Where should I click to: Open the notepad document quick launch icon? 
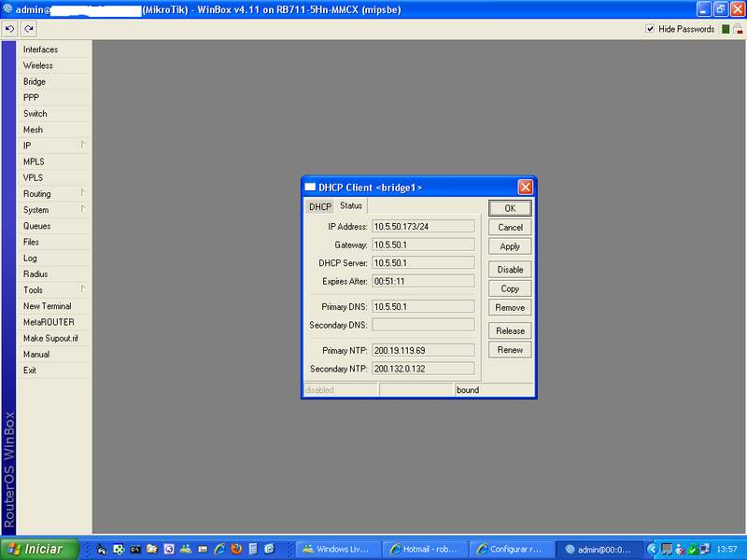[253, 549]
